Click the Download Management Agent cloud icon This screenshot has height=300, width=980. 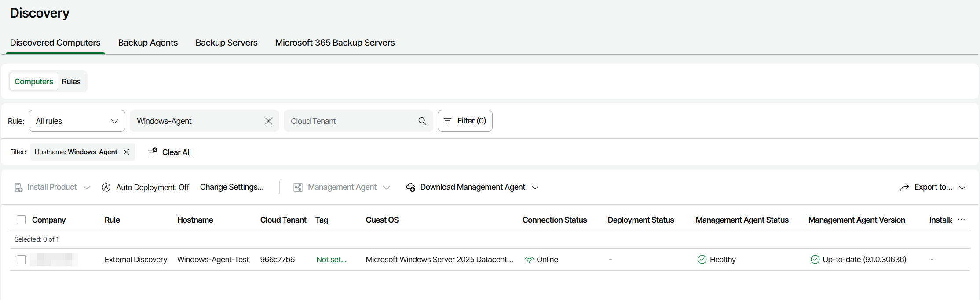410,188
